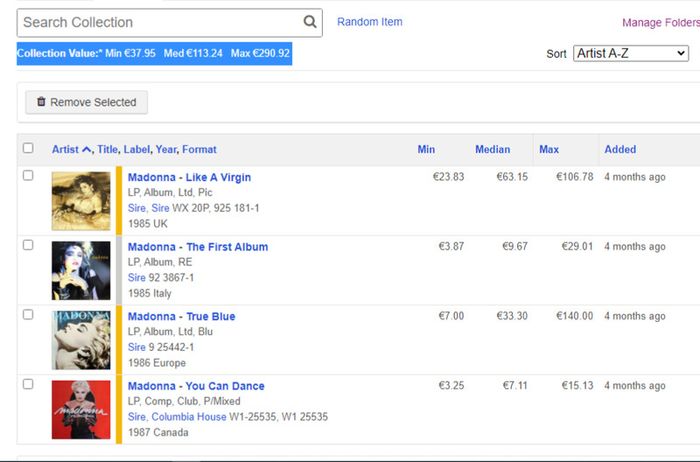Click the €3.25 min value
This screenshot has width=700, height=462.
point(451,386)
